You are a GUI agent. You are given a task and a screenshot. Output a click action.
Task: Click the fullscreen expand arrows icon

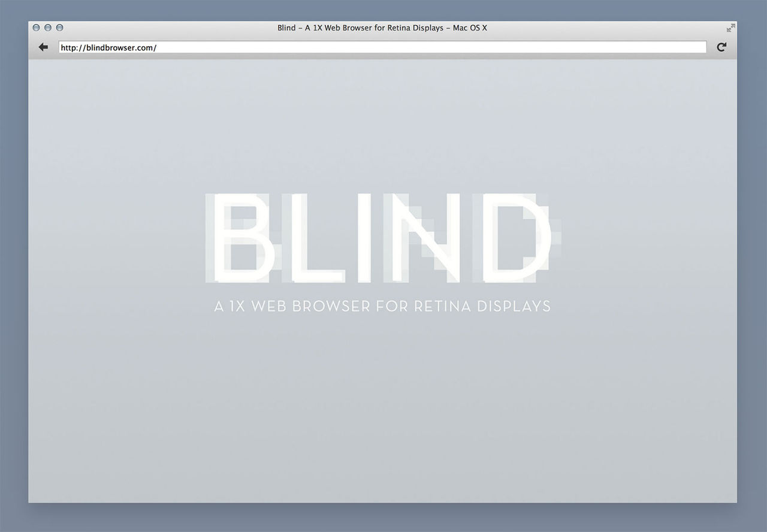tap(730, 27)
